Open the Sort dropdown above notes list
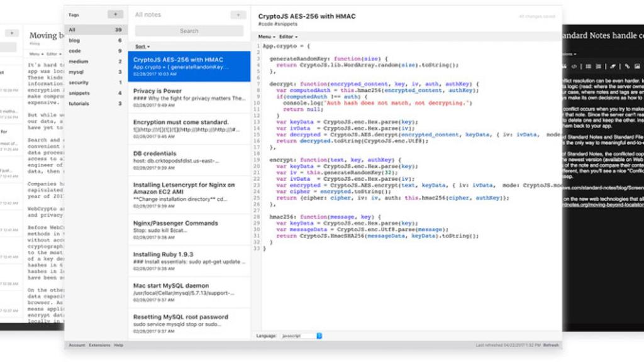 point(142,47)
